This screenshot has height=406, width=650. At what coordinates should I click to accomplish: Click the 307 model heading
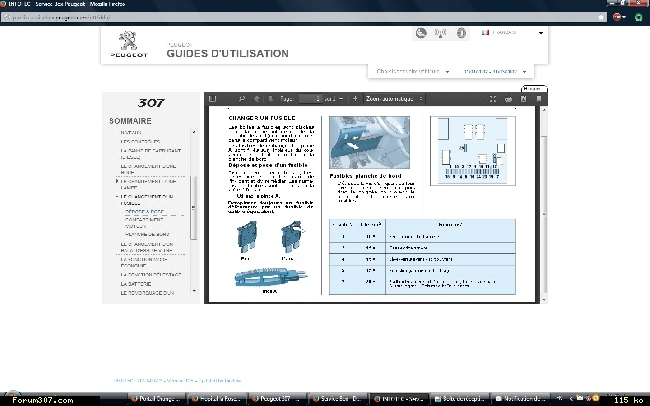pyautogui.click(x=151, y=103)
